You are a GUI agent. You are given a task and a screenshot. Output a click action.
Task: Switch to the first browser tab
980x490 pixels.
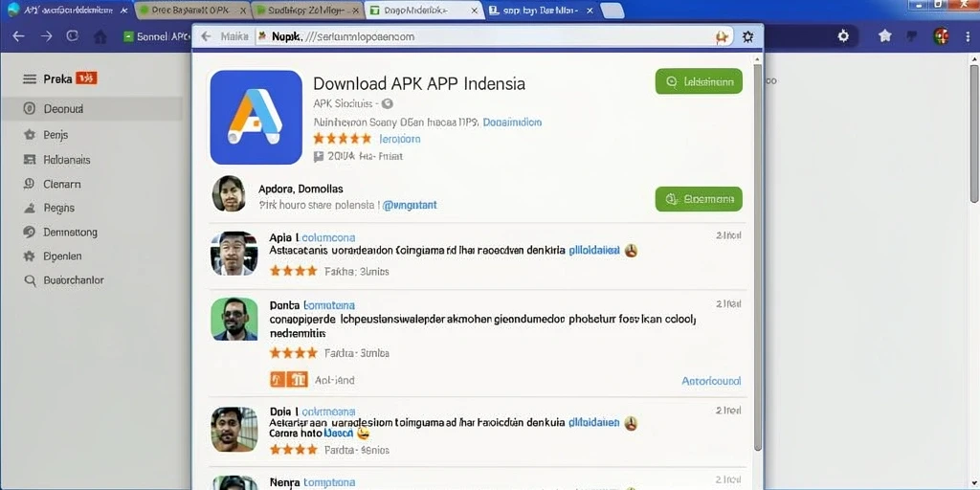tap(66, 10)
